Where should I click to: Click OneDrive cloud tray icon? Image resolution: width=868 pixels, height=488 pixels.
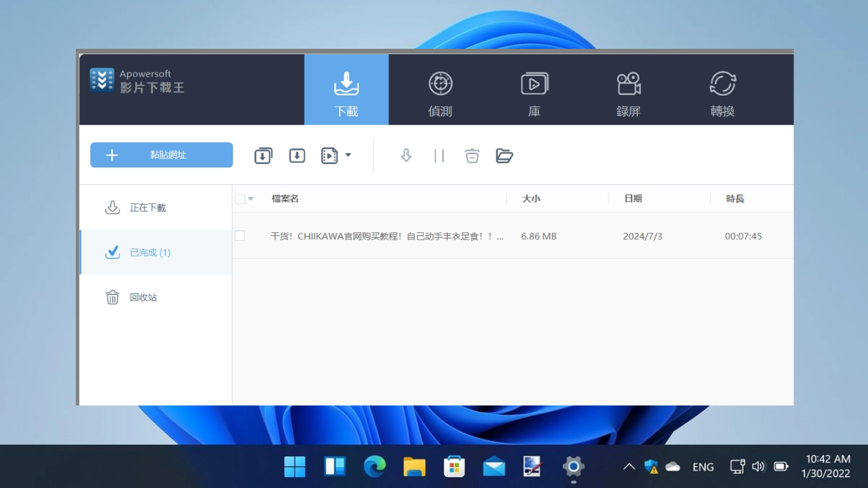pyautogui.click(x=673, y=466)
